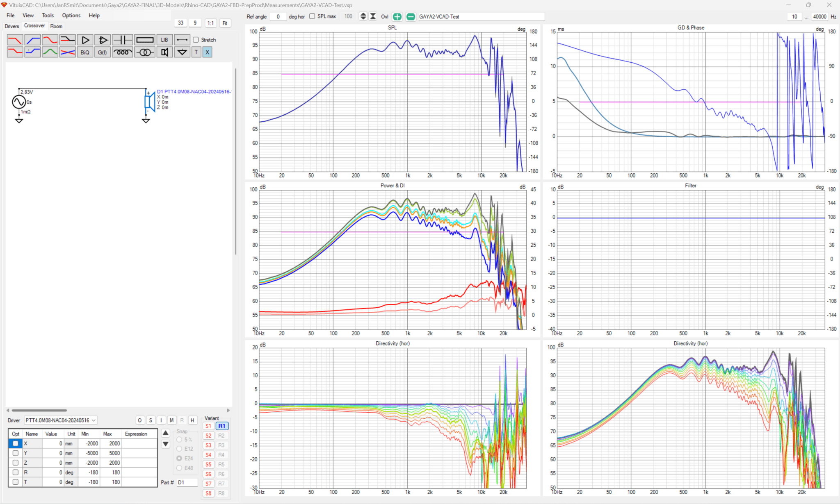This screenshot has height=504, width=840.
Task: Select the E24 snap radio button
Action: point(179,459)
